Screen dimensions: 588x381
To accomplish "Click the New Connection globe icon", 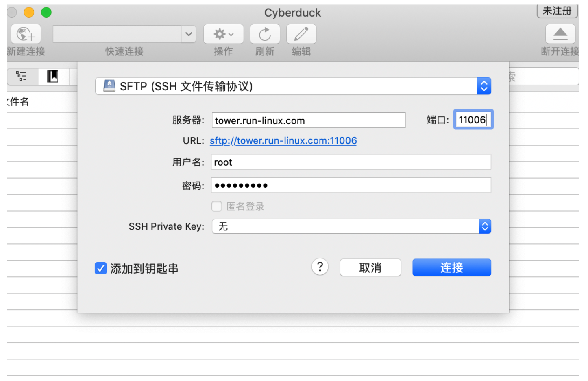I will point(26,34).
